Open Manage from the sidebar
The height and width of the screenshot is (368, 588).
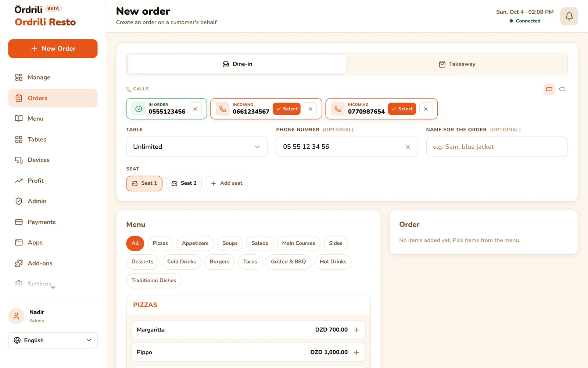53,77
